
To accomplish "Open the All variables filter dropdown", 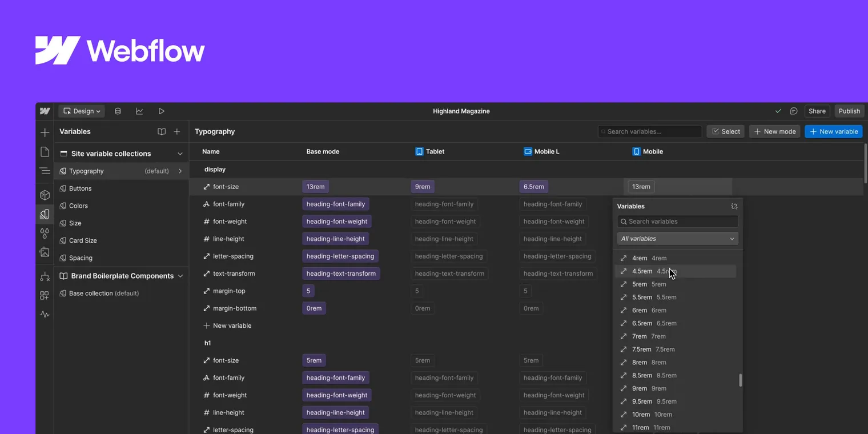I will [677, 239].
